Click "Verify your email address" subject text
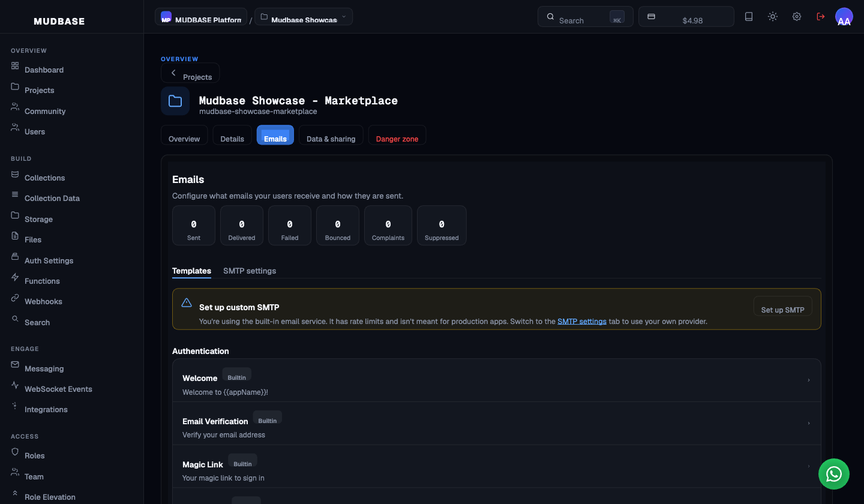 click(224, 435)
